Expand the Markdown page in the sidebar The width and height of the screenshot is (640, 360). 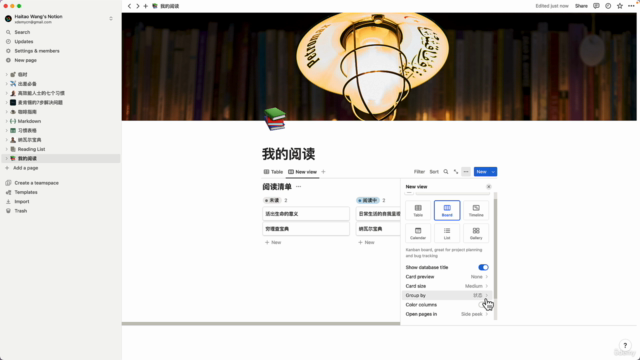7,121
